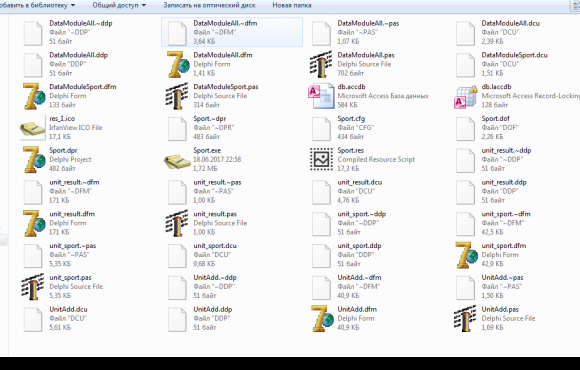The image size is (580, 370).
Task: Click the file name 'UnitAdd.~pas'
Action: coord(502,278)
